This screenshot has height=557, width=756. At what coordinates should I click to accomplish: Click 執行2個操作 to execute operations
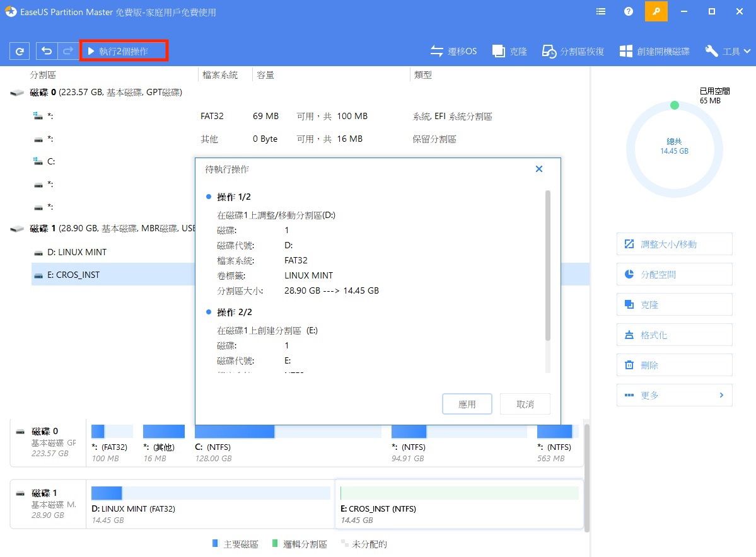[124, 51]
